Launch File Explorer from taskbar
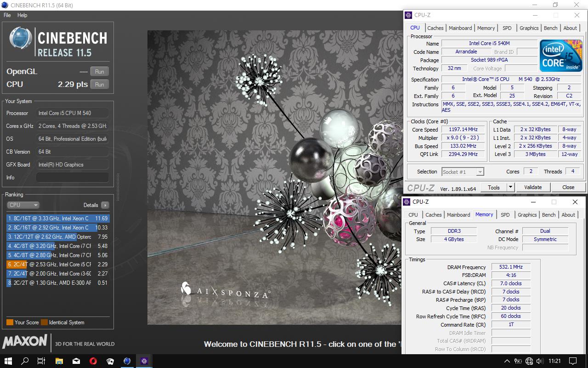 click(x=59, y=361)
